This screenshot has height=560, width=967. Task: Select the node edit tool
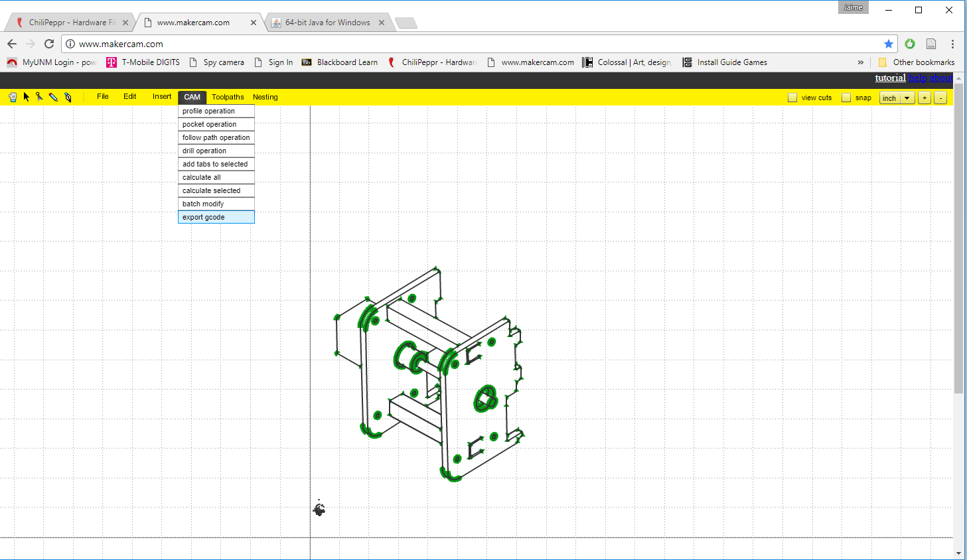pyautogui.click(x=40, y=97)
